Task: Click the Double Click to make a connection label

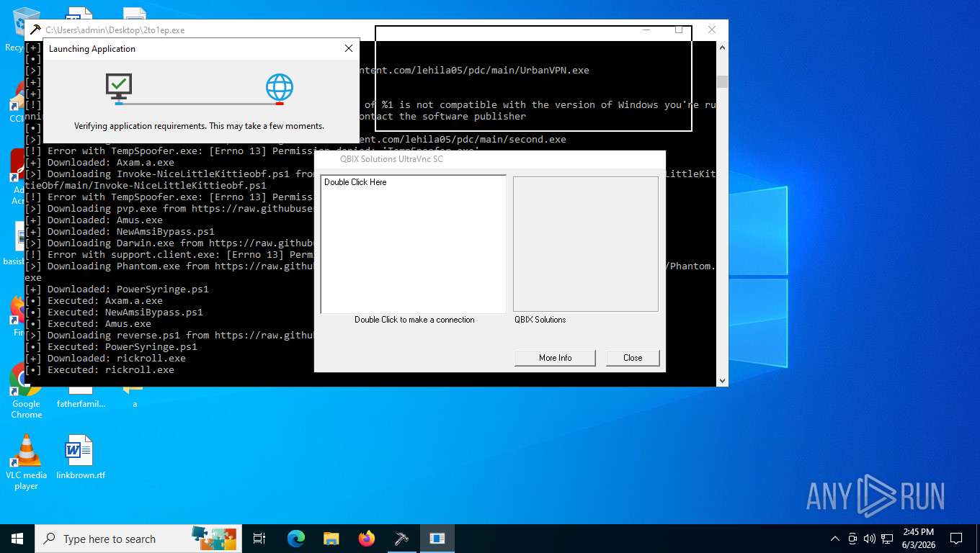Action: [x=414, y=320]
